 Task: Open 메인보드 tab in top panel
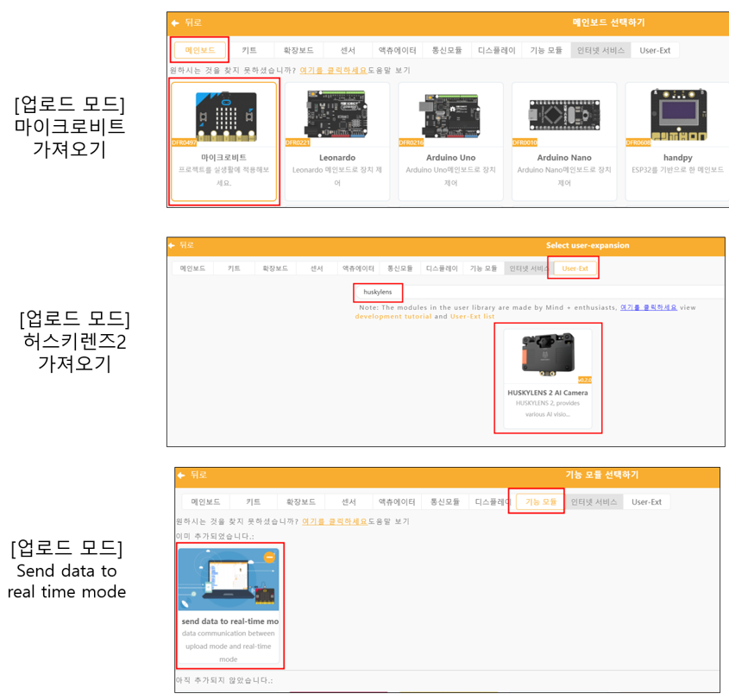coord(200,50)
